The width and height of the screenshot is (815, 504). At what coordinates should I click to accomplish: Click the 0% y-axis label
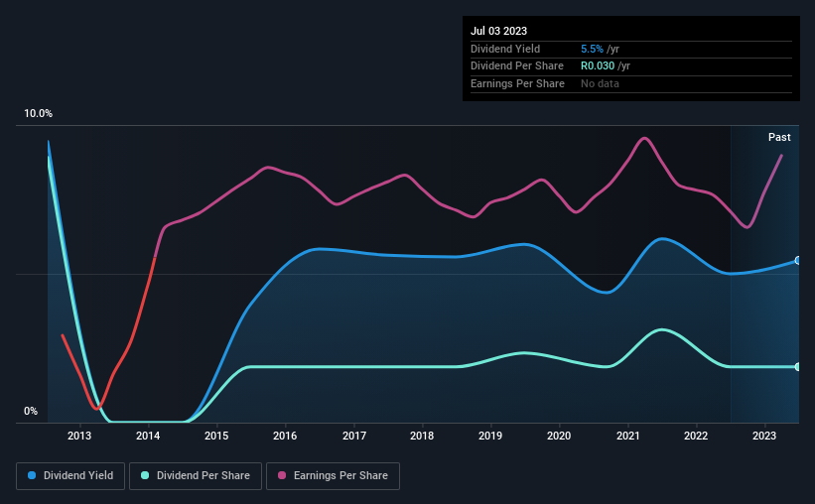pos(31,411)
